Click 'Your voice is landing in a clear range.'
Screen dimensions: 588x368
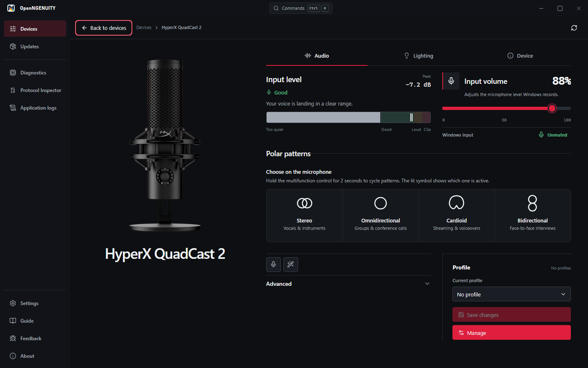click(x=309, y=104)
